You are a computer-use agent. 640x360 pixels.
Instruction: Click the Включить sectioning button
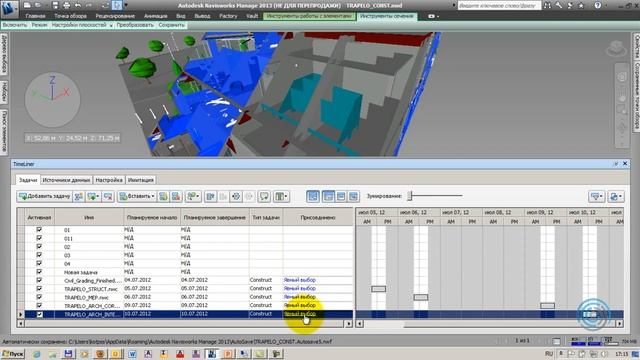click(15, 25)
